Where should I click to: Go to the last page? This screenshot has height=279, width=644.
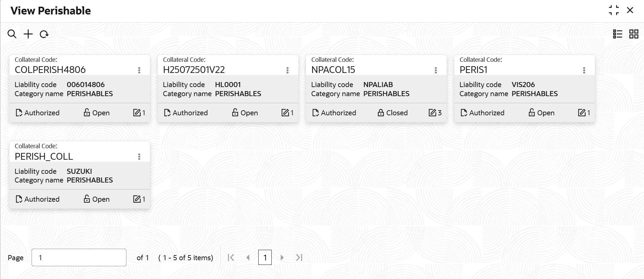pyautogui.click(x=299, y=257)
